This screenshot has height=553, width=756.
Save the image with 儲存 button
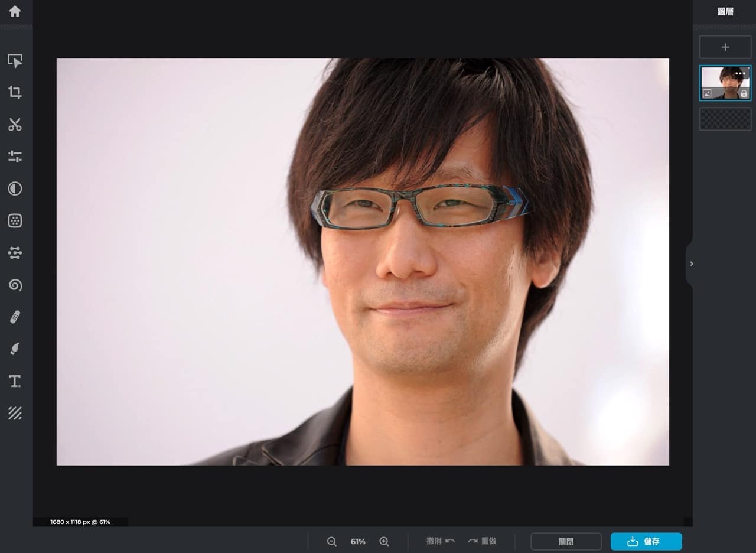tap(646, 541)
